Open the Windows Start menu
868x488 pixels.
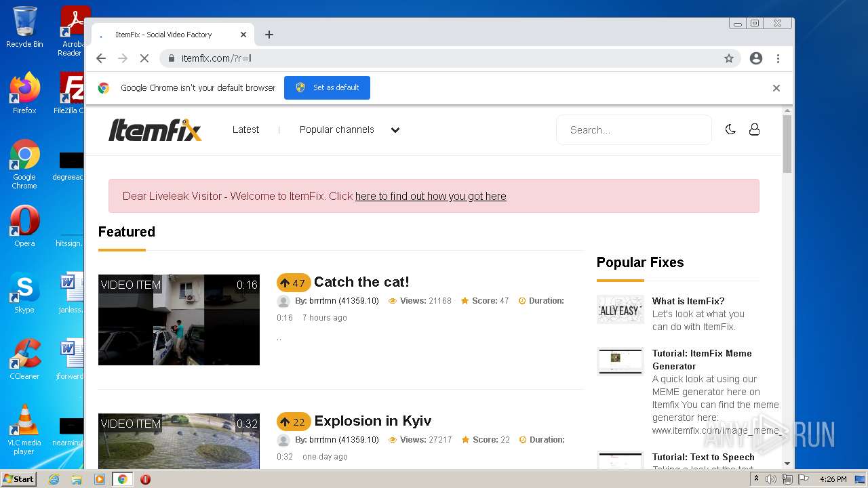click(18, 479)
